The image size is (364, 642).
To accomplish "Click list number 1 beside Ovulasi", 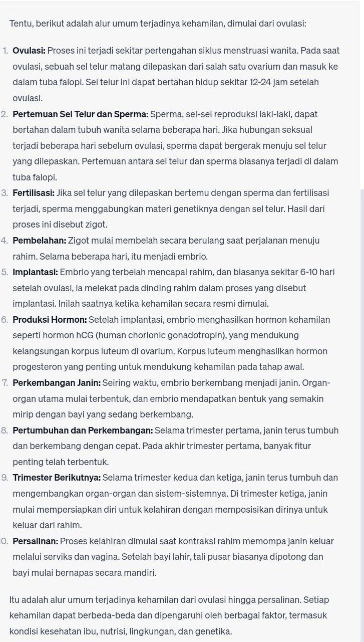I will pos(6,51).
